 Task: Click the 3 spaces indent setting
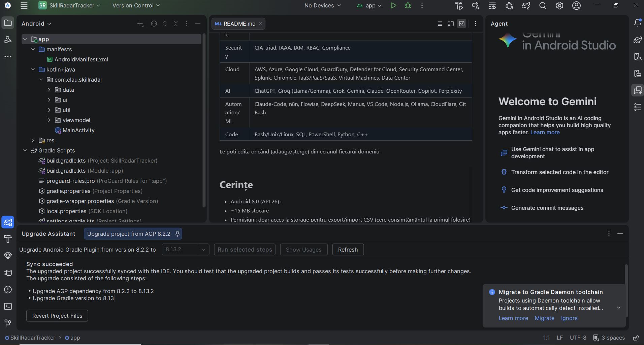(609, 338)
